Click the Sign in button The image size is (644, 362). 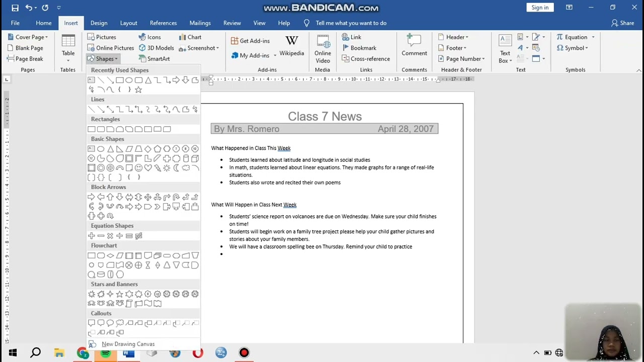[x=540, y=8]
